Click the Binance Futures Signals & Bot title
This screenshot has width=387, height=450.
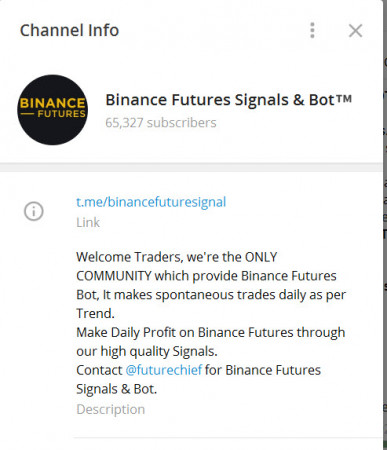(229, 100)
